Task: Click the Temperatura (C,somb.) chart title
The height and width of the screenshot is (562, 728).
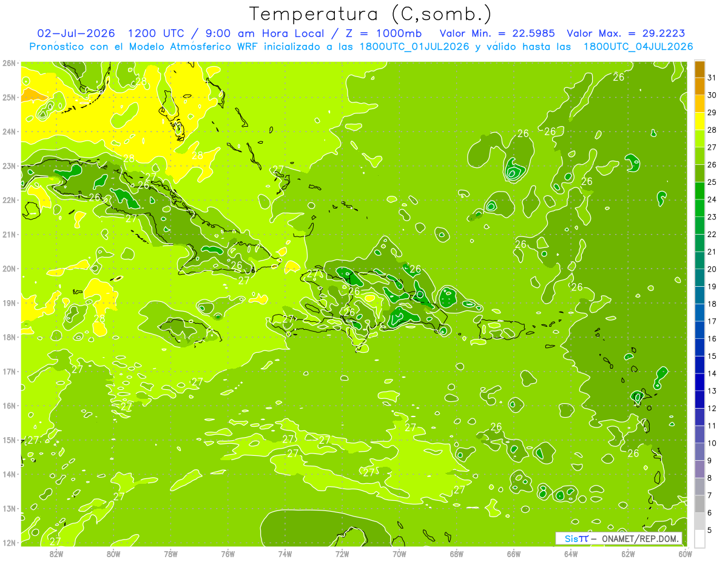Action: click(370, 14)
